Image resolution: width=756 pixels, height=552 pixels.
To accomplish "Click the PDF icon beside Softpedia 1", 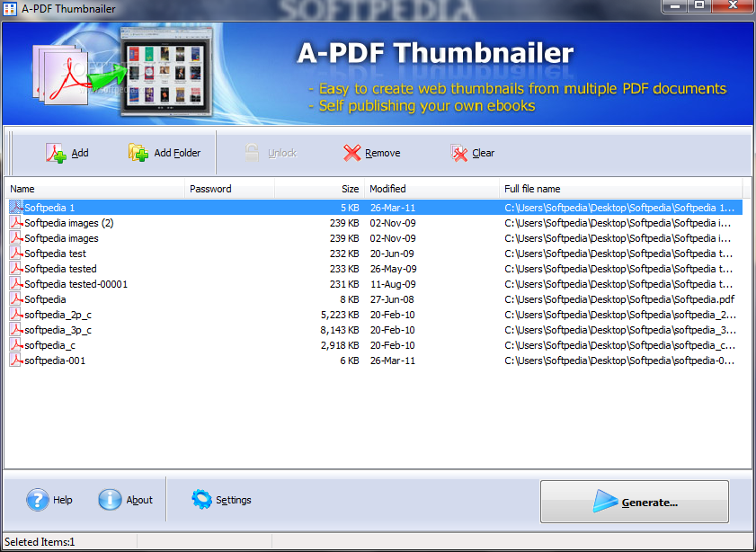I will [16, 208].
